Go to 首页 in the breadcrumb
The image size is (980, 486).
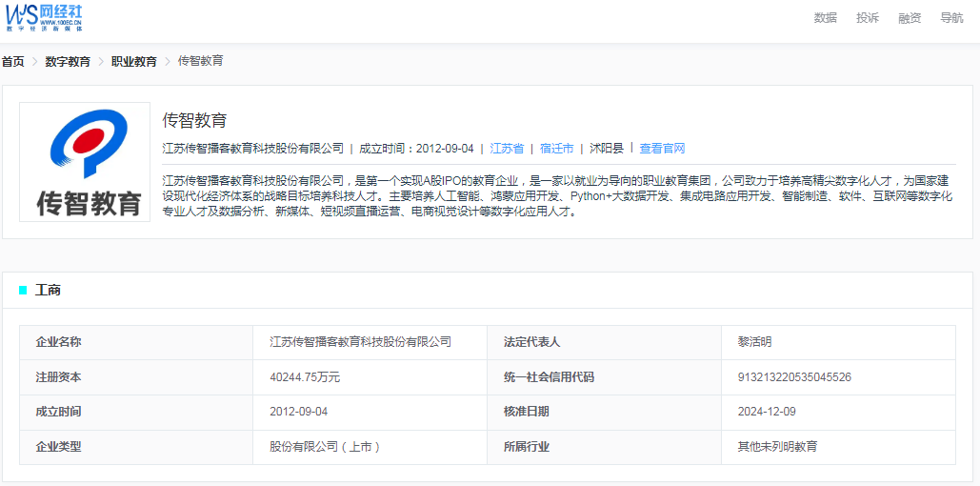(12, 61)
